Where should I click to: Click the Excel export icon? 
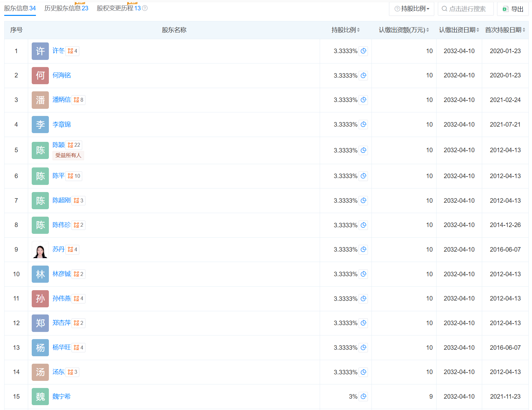505,9
